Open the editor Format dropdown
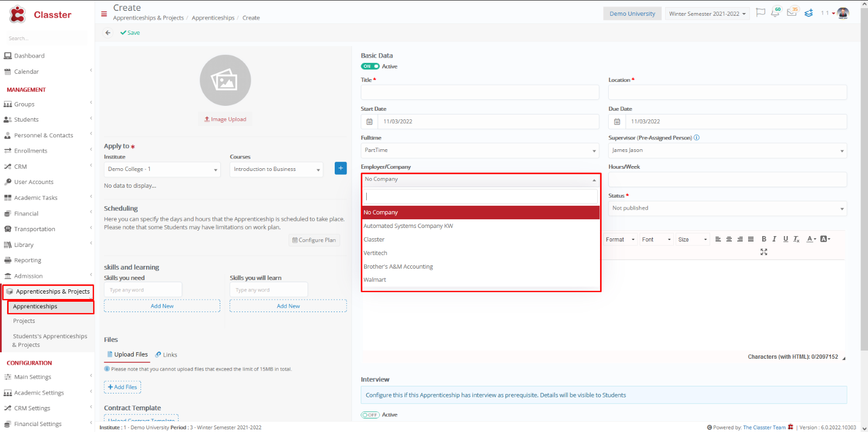 620,239
